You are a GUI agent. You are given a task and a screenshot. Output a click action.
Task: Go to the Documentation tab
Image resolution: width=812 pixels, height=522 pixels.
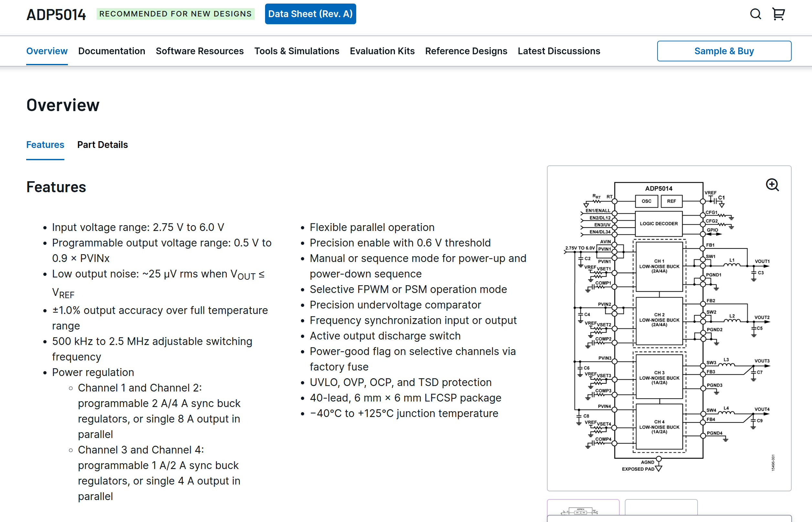(x=112, y=51)
